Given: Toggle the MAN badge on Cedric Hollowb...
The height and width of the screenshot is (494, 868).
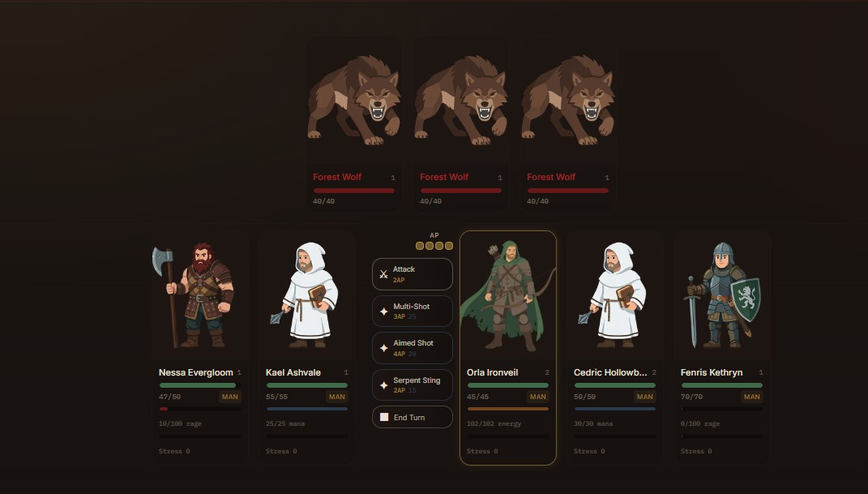Looking at the screenshot, I should (x=645, y=397).
